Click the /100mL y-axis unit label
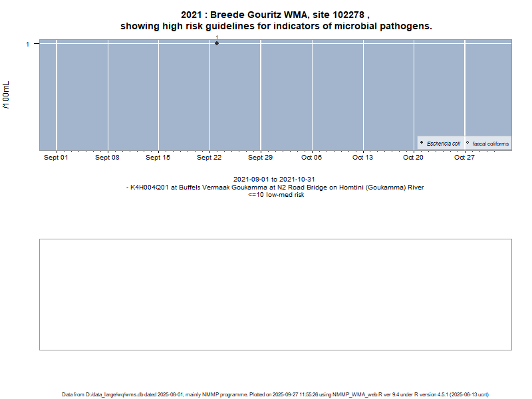This screenshot has height=399, width=532. click(6, 97)
